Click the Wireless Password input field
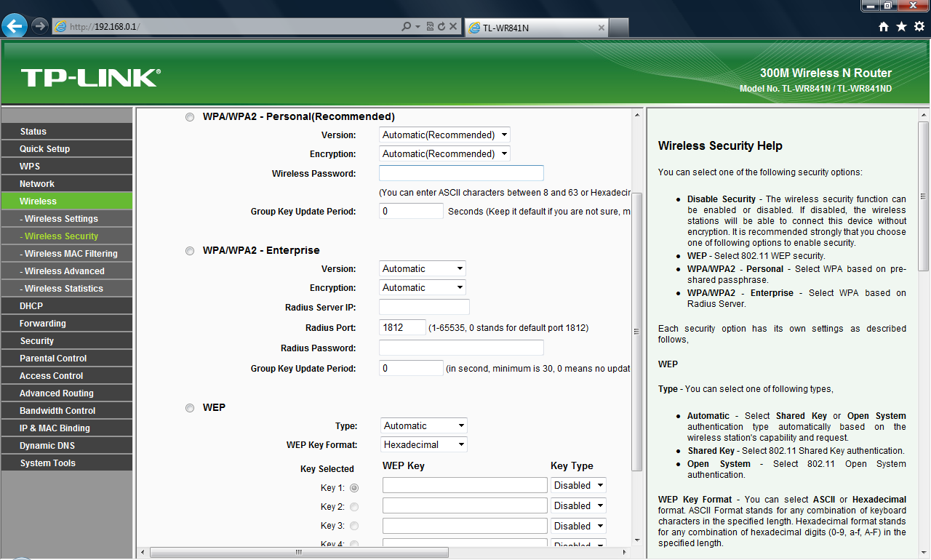The width and height of the screenshot is (931, 560). pyautogui.click(x=461, y=174)
